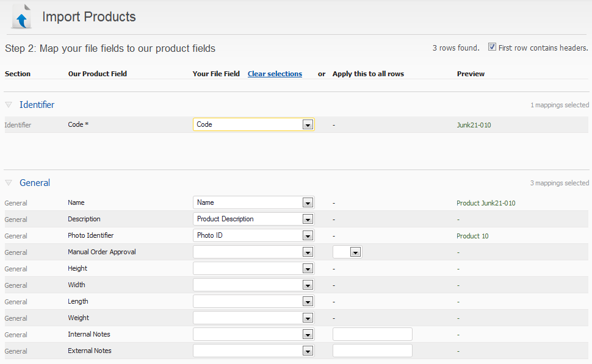Click the Import Products page title
This screenshot has height=364, width=592.
89,16
